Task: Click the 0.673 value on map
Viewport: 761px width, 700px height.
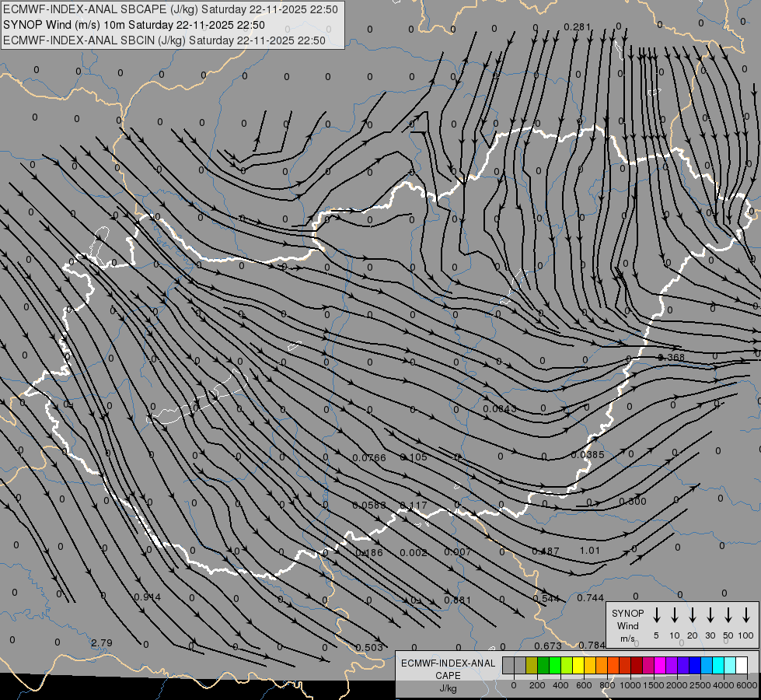Action: [x=548, y=646]
